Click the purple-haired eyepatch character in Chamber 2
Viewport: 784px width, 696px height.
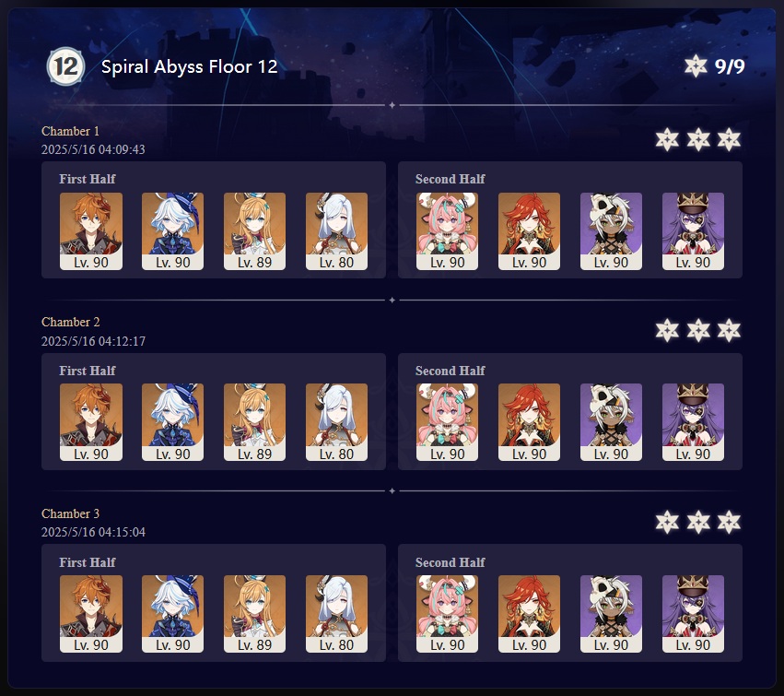click(693, 422)
